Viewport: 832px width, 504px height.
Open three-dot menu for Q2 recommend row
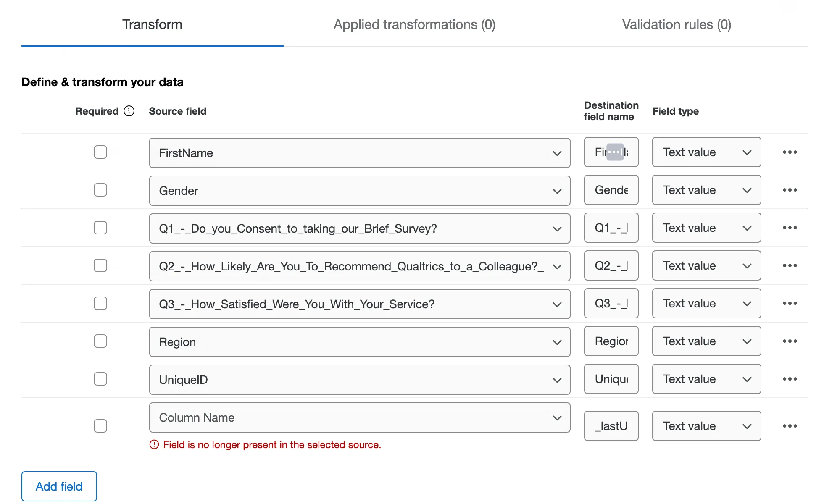click(x=790, y=265)
